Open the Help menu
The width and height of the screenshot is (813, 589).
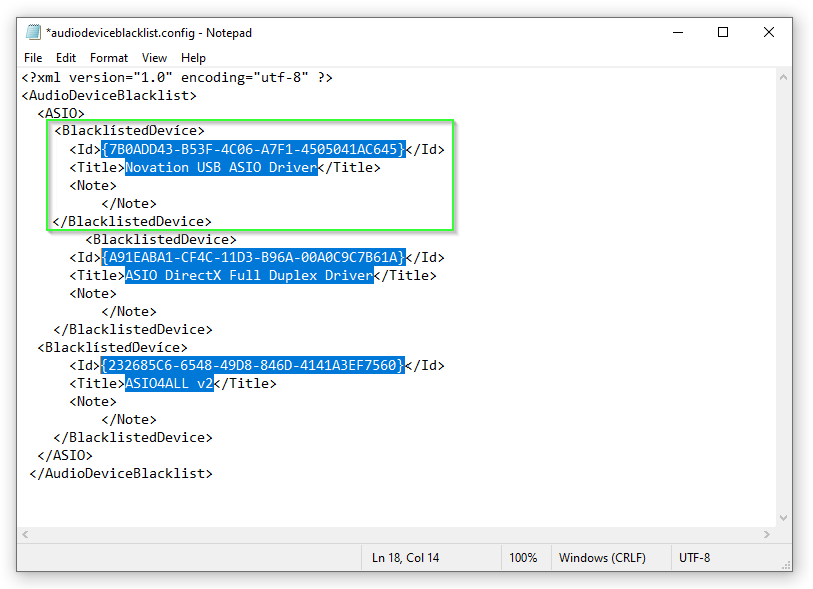pyautogui.click(x=193, y=58)
